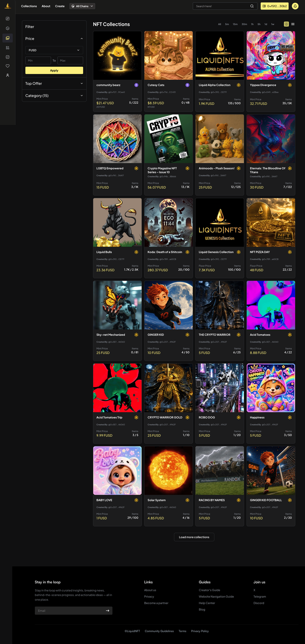Open the About nav item

(x=46, y=6)
